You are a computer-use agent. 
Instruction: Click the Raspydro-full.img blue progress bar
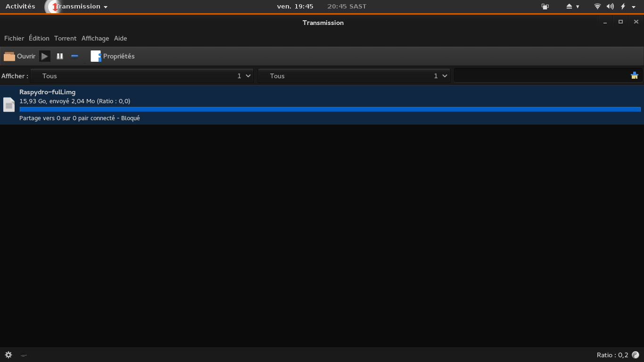[x=330, y=109]
